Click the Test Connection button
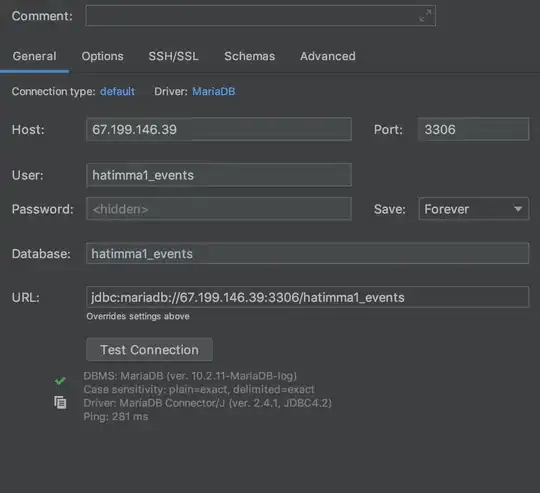Screen dimensions: 540x493 click(x=149, y=349)
